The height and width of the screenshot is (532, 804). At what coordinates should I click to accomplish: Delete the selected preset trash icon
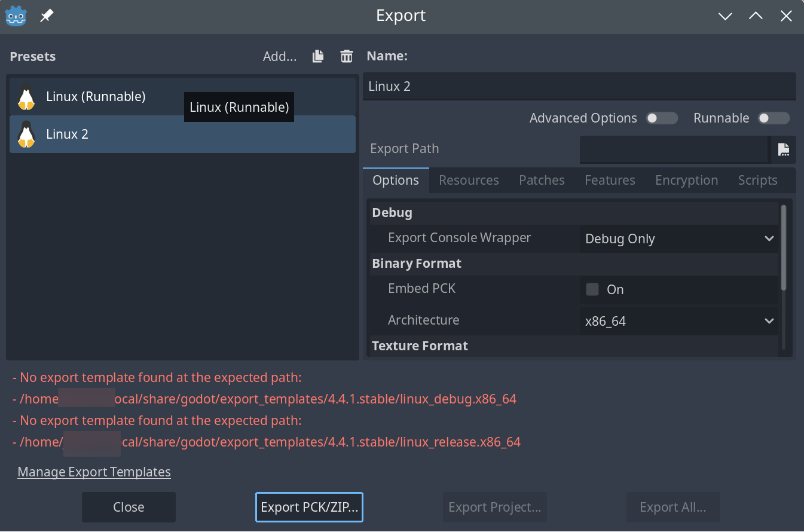(x=347, y=56)
